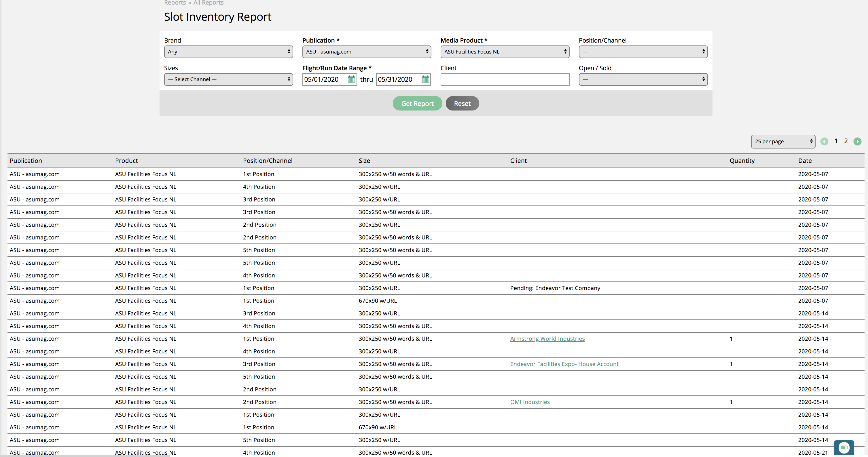Image resolution: width=868 pixels, height=457 pixels.
Task: Open the Brand dropdown
Action: [x=228, y=52]
